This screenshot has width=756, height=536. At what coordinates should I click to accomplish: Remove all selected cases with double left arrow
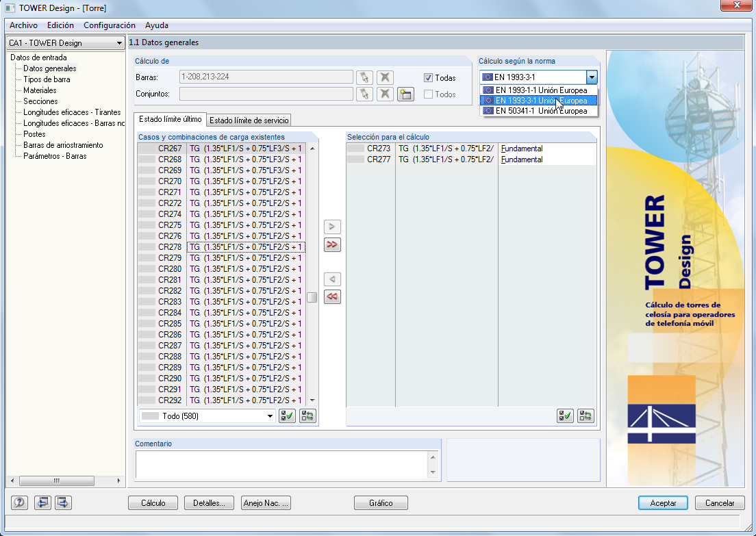tap(332, 296)
